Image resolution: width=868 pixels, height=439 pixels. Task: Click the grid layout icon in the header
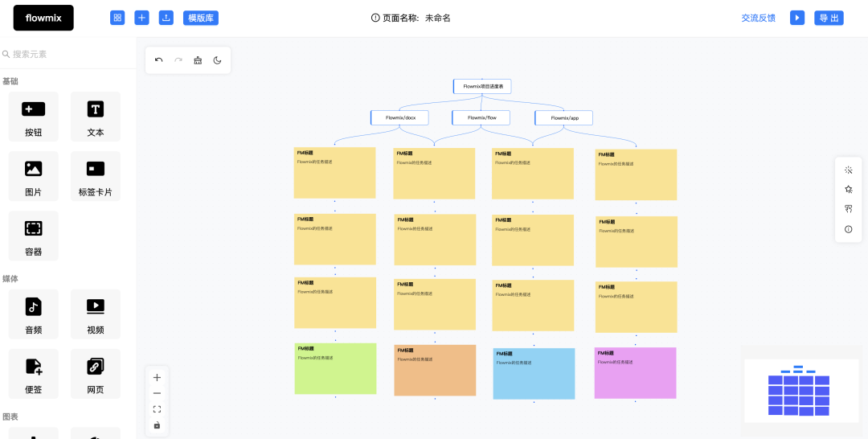coord(117,18)
